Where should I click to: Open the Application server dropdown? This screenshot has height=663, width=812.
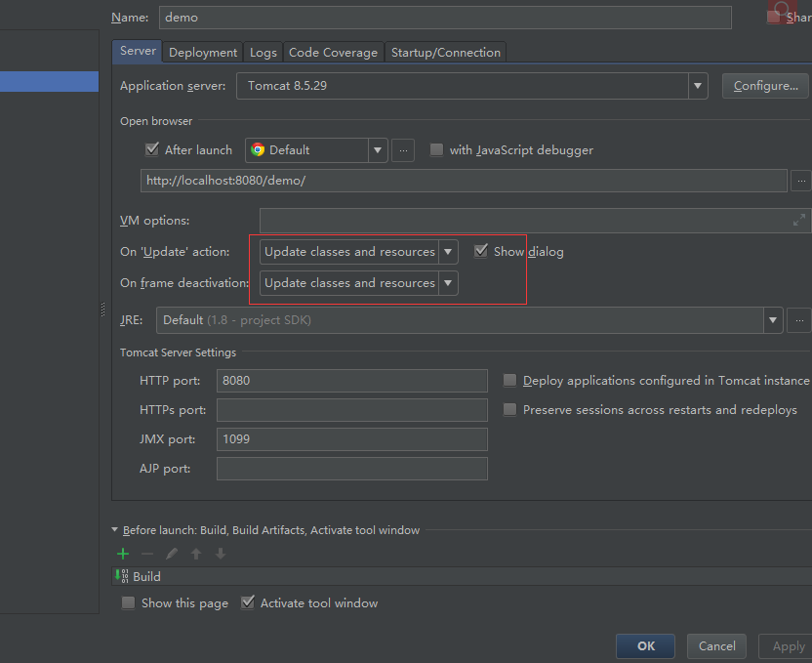(x=698, y=86)
